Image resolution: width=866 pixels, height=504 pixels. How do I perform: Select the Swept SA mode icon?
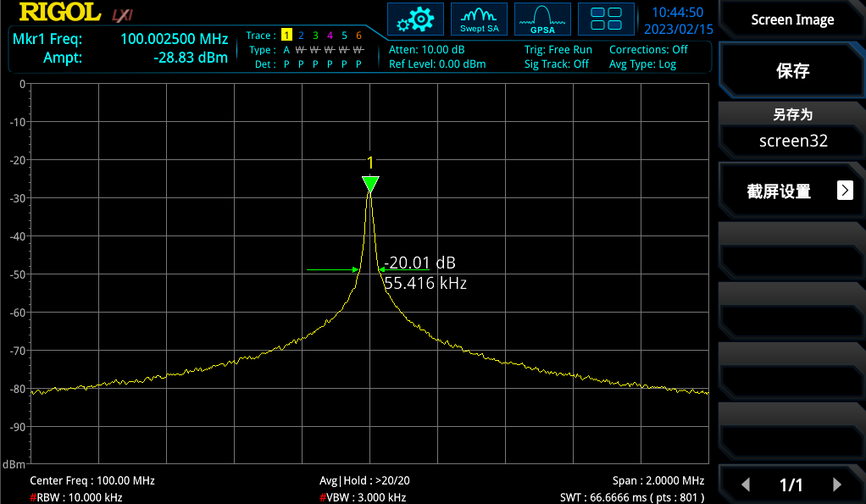(479, 19)
